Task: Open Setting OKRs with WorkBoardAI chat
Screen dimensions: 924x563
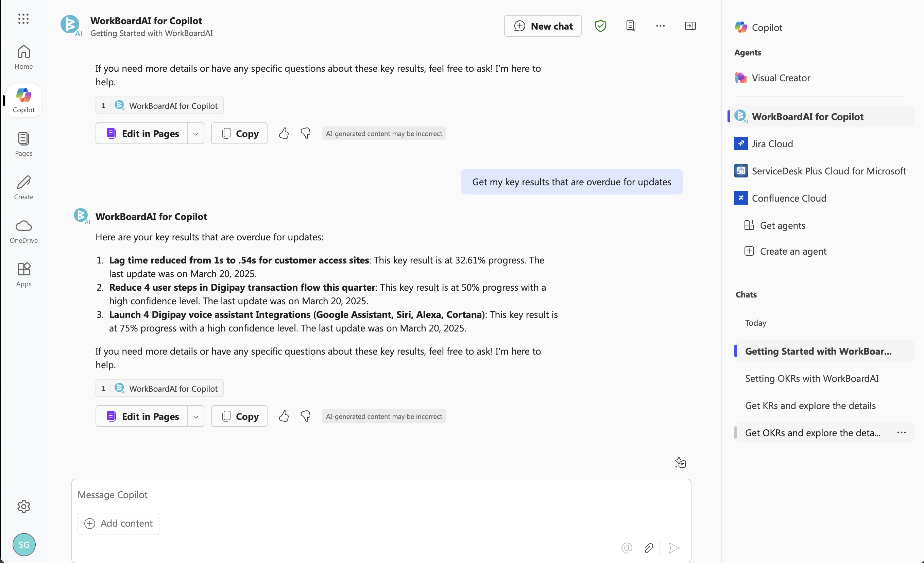Action: click(824, 378)
